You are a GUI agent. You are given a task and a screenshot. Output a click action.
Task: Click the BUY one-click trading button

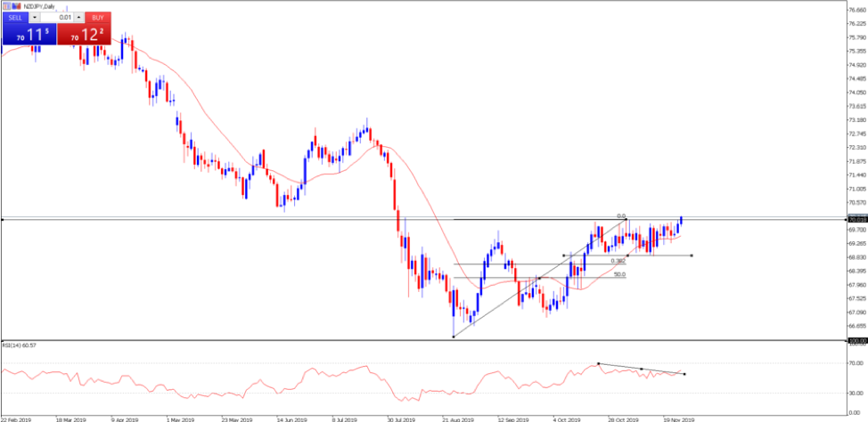(97, 17)
